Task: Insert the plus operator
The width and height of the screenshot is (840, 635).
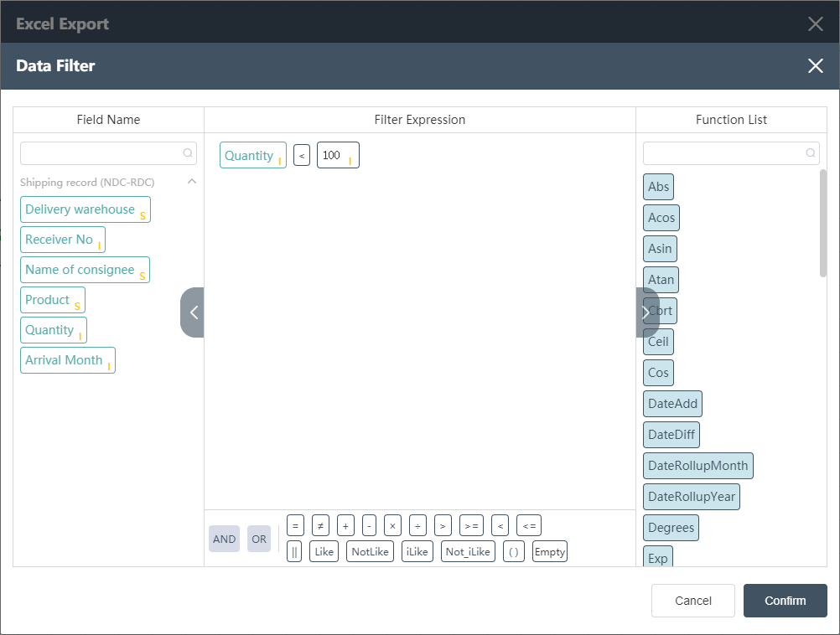Action: click(x=345, y=526)
